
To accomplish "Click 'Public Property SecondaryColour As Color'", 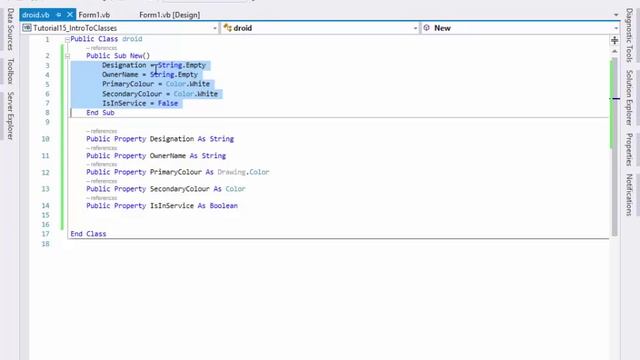I will [x=166, y=189].
